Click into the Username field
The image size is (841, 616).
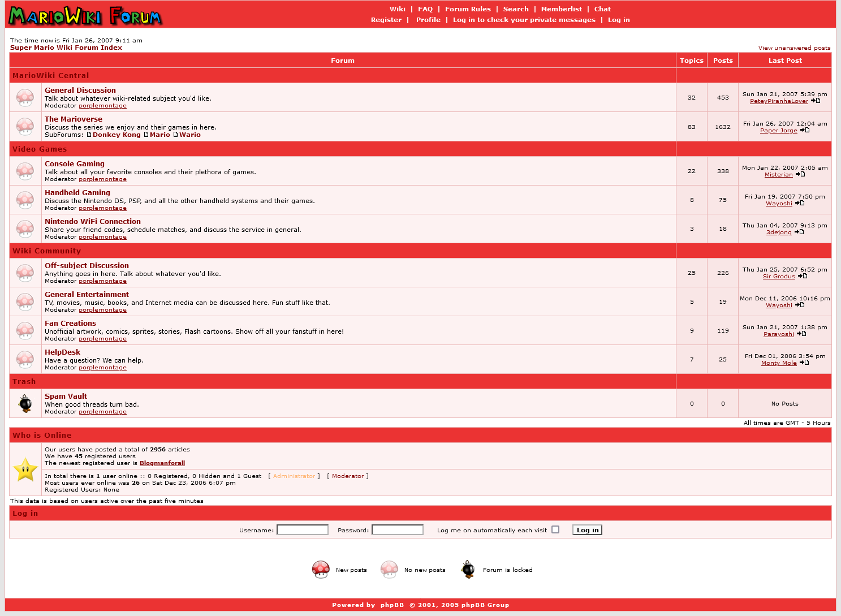303,529
